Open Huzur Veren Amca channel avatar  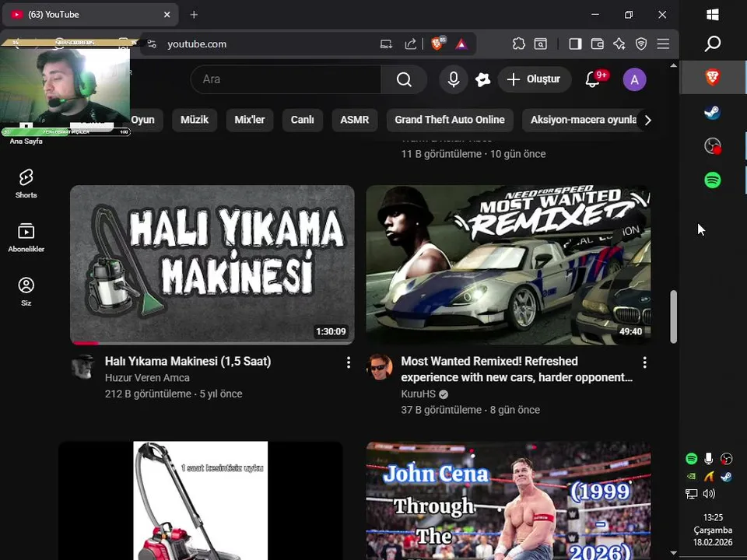pyautogui.click(x=82, y=366)
